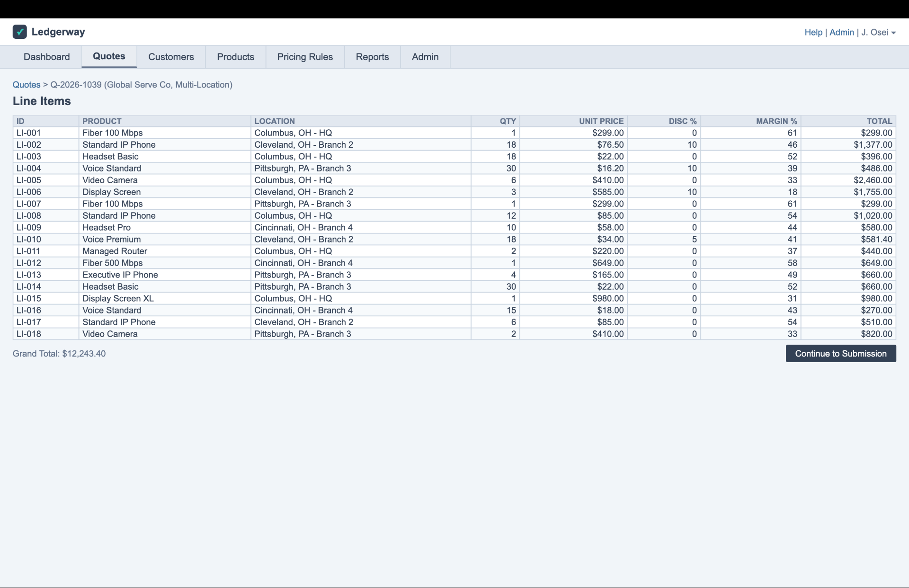Select the $16.20 unit price cell
The image size is (909, 588).
pyautogui.click(x=573, y=169)
